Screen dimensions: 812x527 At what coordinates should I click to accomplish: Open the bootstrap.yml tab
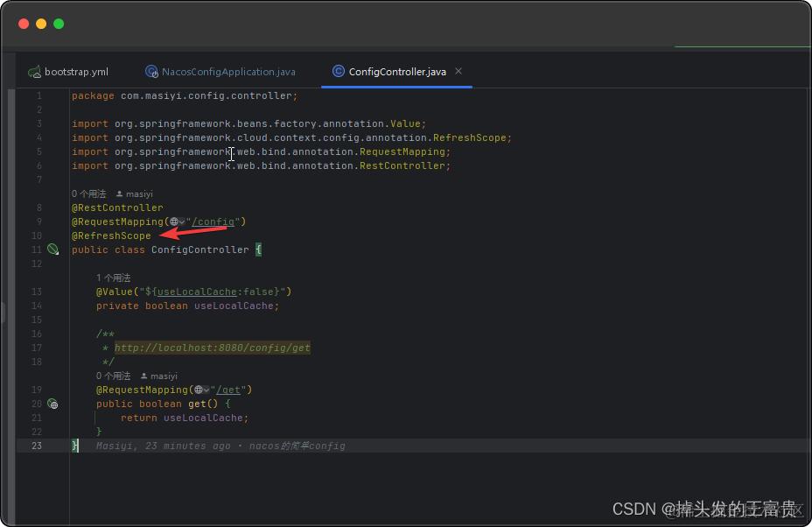pyautogui.click(x=68, y=72)
